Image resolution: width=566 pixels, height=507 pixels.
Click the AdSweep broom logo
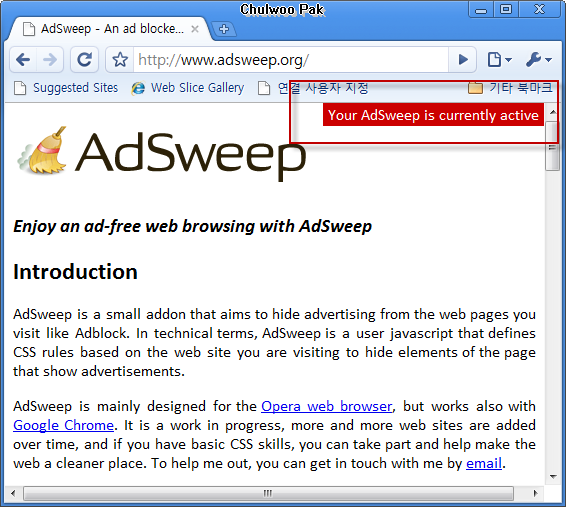(161, 154)
